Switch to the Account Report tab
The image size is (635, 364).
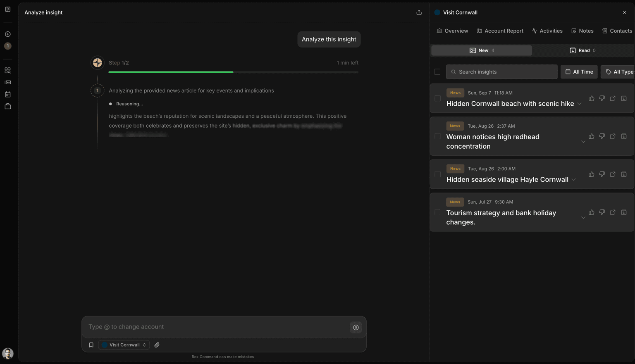click(500, 31)
